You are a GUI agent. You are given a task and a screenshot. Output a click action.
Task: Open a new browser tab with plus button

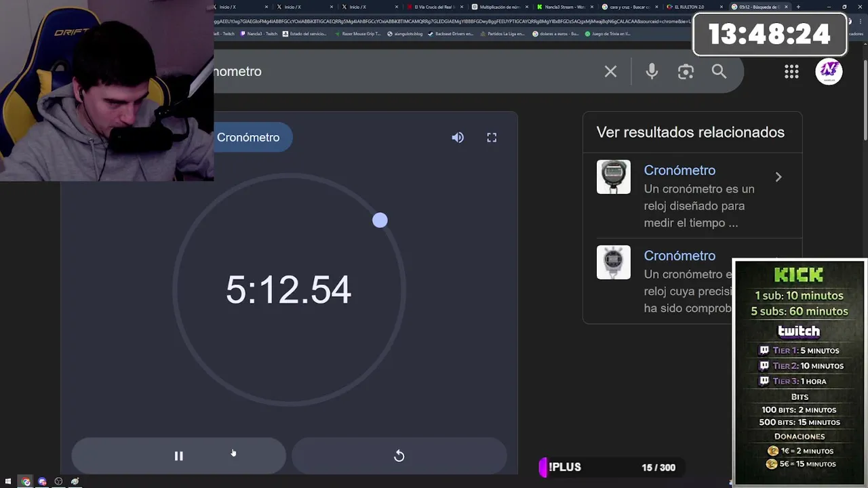[798, 7]
